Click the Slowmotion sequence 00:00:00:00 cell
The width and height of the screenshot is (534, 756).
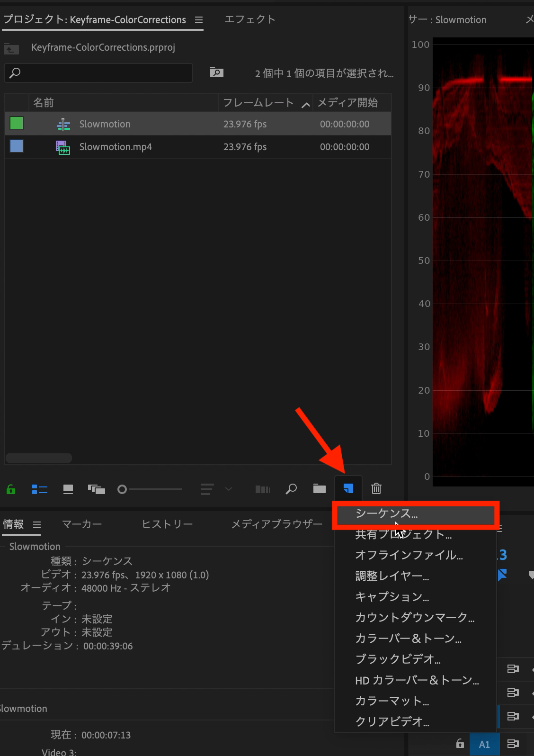(345, 124)
